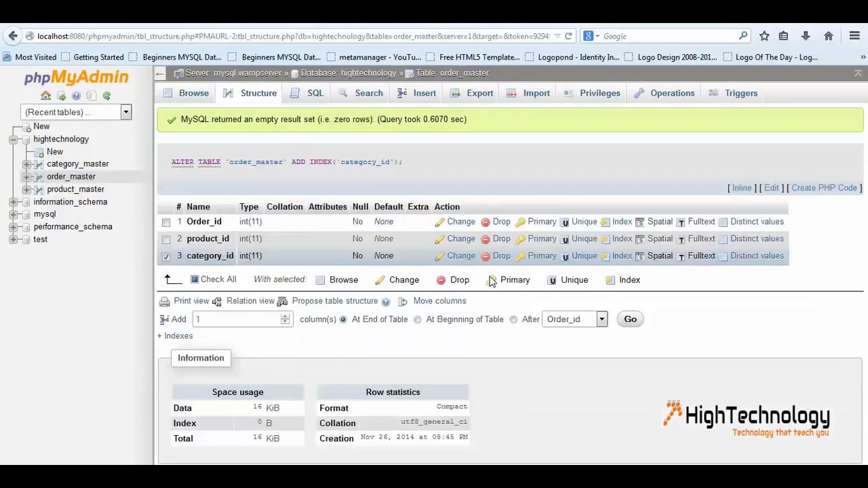Click Create PHP Code link
The width and height of the screenshot is (868, 488).
click(x=824, y=188)
